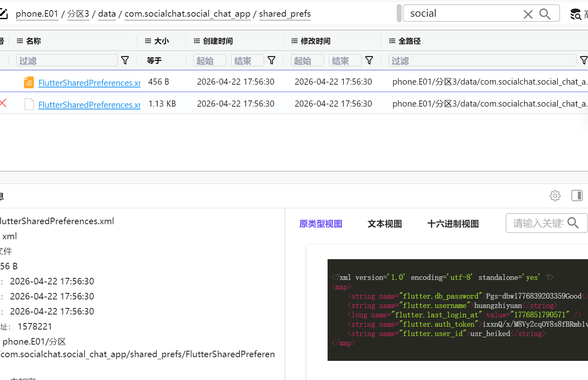Click modification time 起始 date field

pyautogui.click(x=307, y=61)
